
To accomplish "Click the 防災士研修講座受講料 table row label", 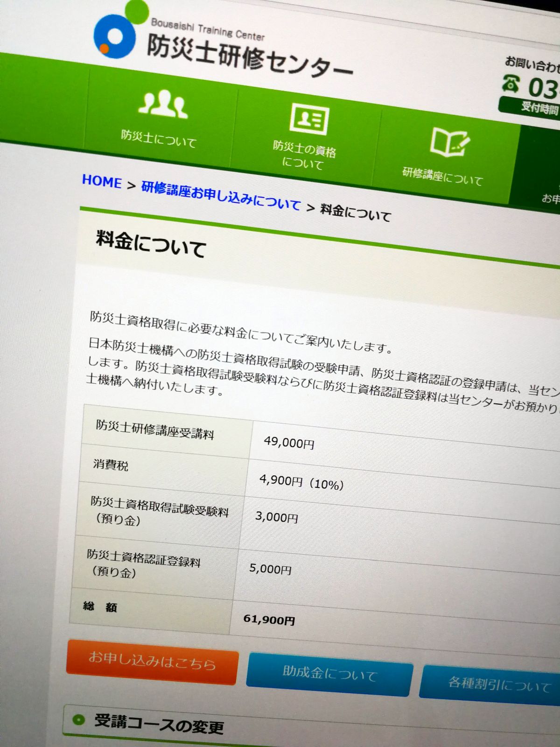I will (x=155, y=430).
